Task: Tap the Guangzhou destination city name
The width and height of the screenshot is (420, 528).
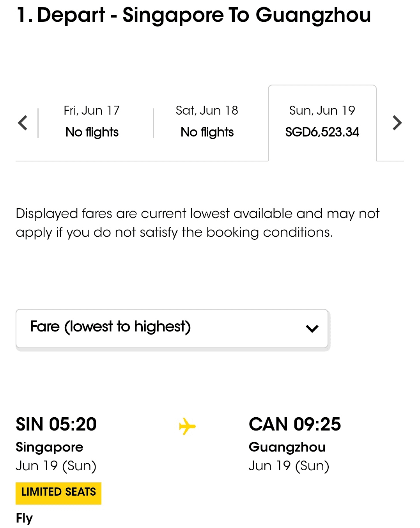Action: (x=287, y=447)
